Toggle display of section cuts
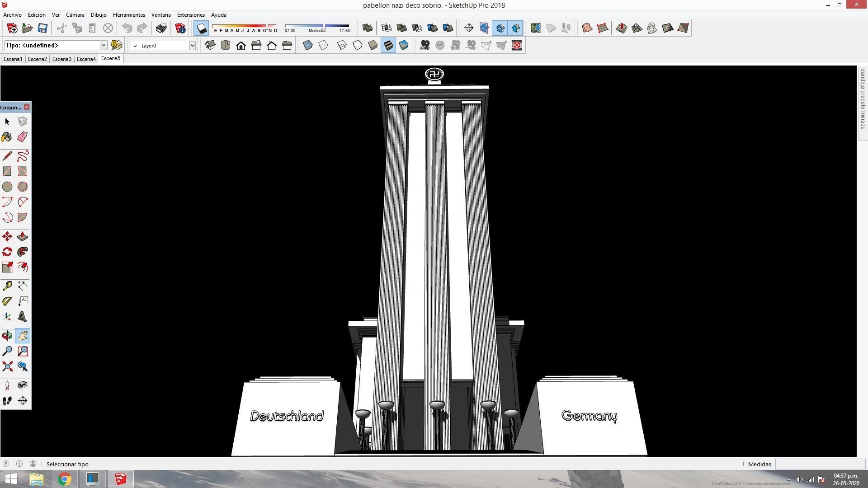 click(x=500, y=28)
